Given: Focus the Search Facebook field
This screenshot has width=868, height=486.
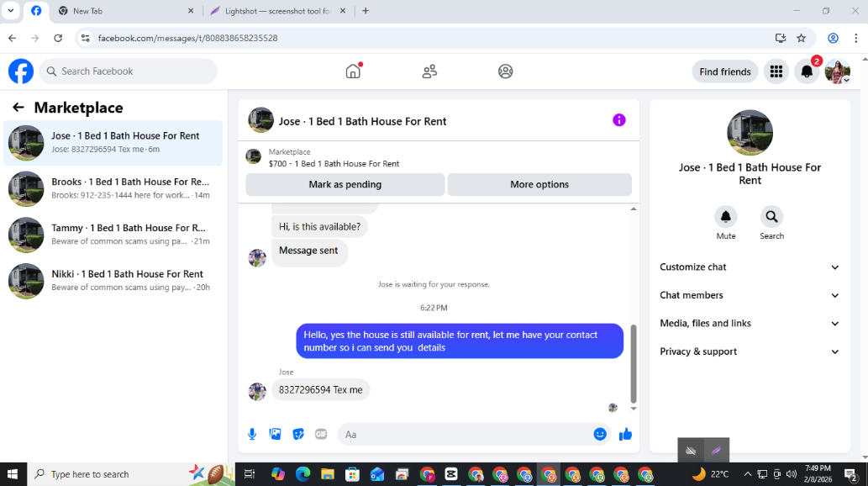Looking at the screenshot, I should [x=129, y=71].
